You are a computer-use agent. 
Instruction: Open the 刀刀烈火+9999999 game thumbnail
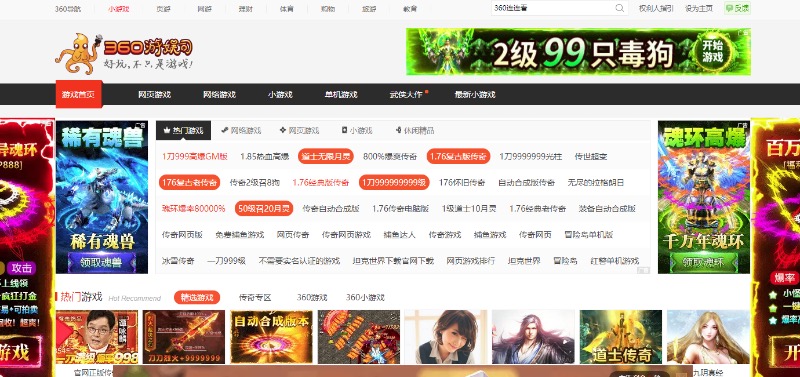pyautogui.click(x=184, y=337)
